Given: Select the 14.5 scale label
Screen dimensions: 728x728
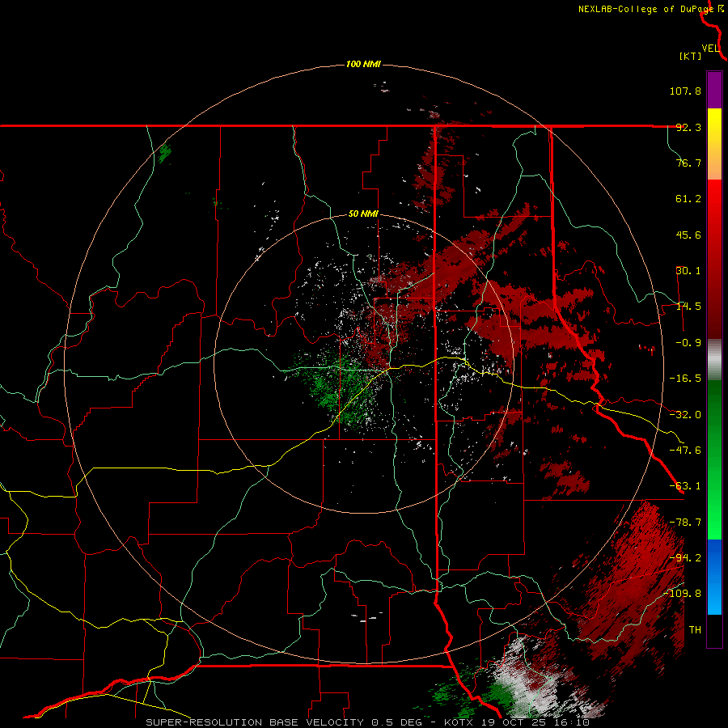Looking at the screenshot, I should [x=688, y=307].
